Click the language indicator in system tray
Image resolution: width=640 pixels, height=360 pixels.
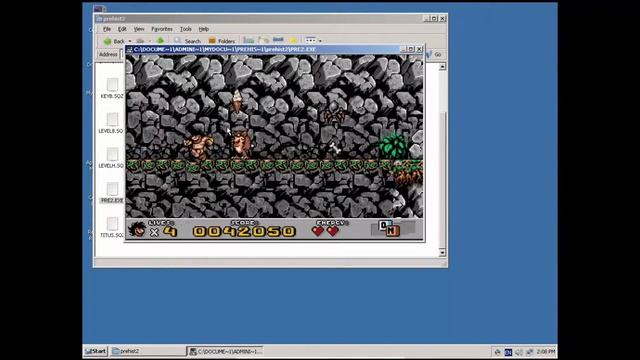tap(508, 352)
